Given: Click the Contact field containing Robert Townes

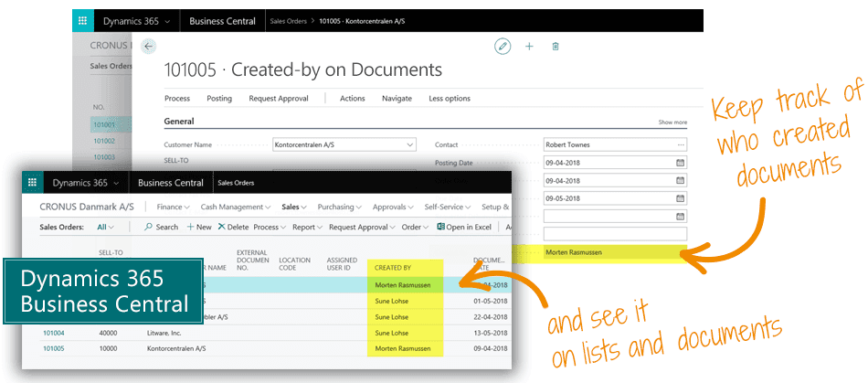Looking at the screenshot, I should pyautogui.click(x=615, y=145).
